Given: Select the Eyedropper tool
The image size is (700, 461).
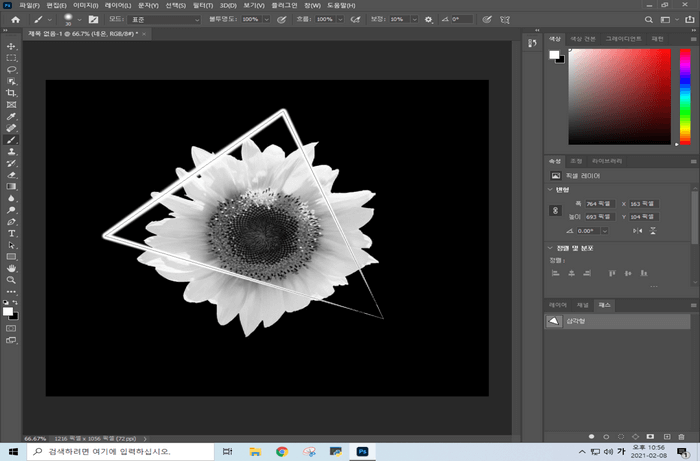Looking at the screenshot, I should point(11,116).
